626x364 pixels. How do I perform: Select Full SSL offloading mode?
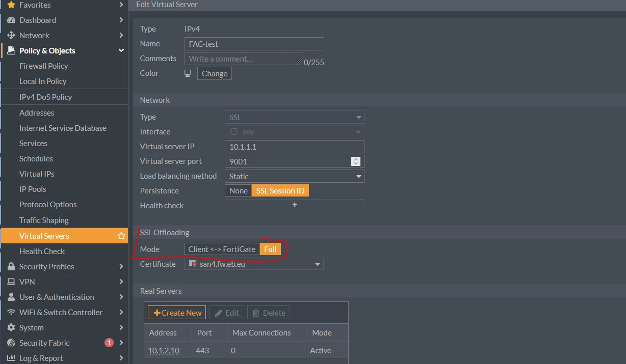pos(270,249)
